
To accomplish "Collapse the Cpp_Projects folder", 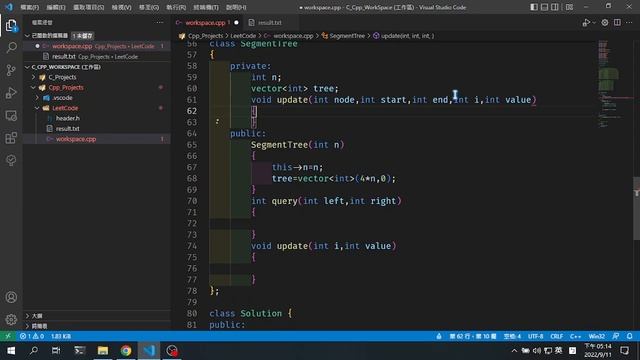I will (66, 87).
